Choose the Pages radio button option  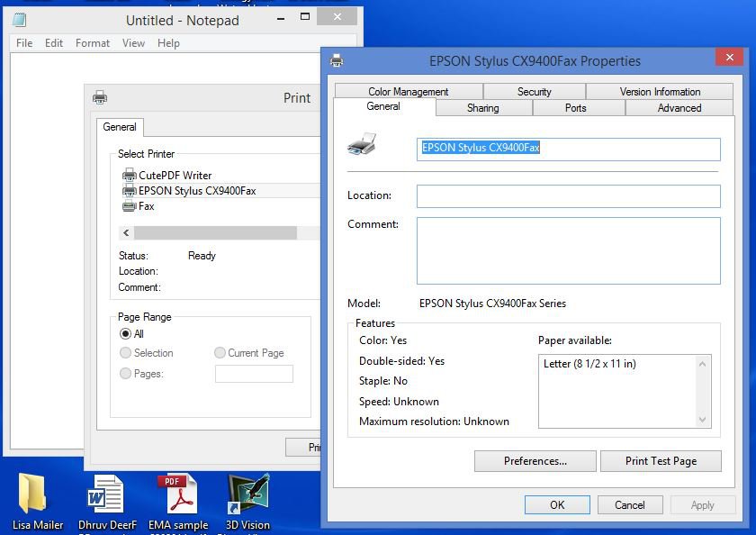coord(126,373)
